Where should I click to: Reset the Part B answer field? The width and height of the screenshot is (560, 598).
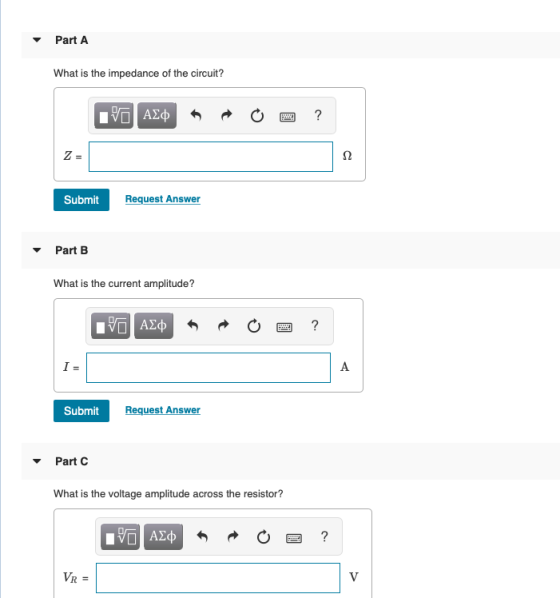(x=254, y=326)
